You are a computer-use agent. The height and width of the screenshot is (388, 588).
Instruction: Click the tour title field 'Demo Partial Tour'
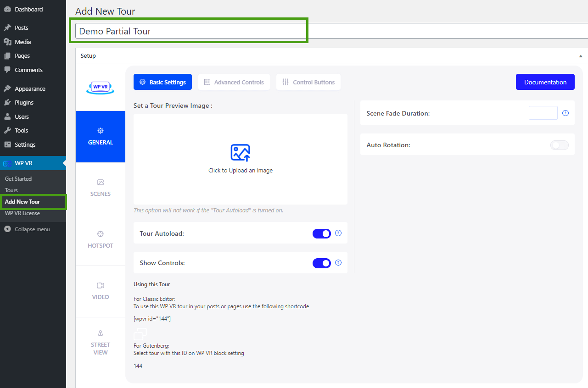(331, 31)
